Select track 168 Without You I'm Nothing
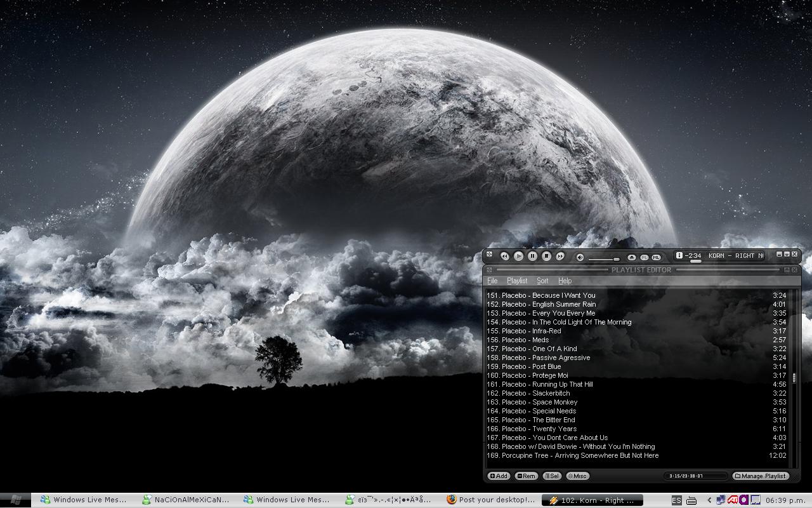This screenshot has height=508, width=812. pyautogui.click(x=636, y=446)
